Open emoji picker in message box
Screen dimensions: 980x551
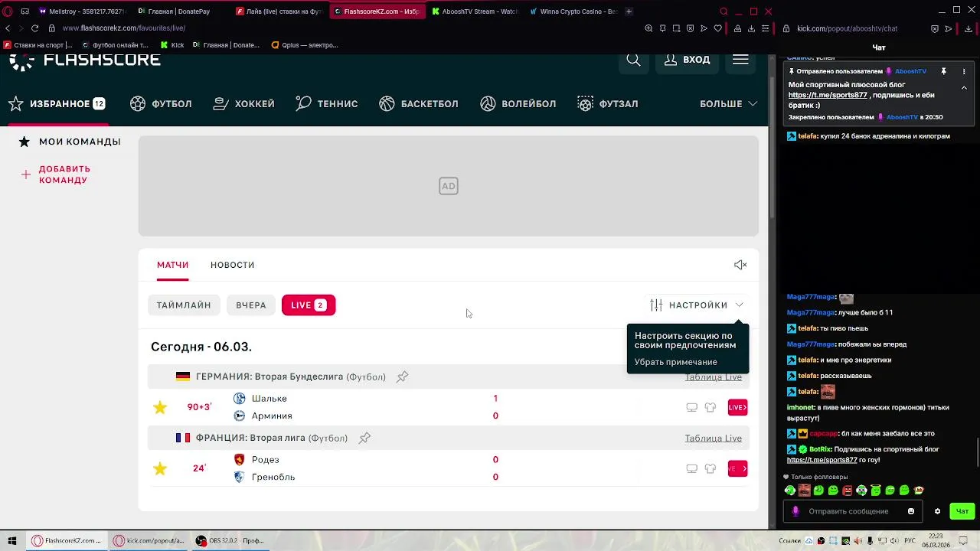(911, 511)
